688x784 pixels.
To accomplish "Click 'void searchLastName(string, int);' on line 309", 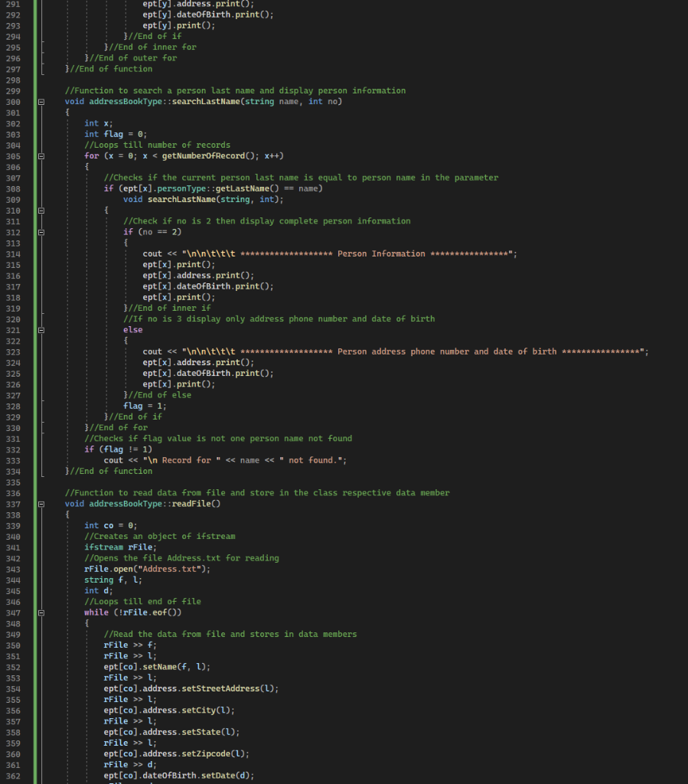I will point(204,200).
